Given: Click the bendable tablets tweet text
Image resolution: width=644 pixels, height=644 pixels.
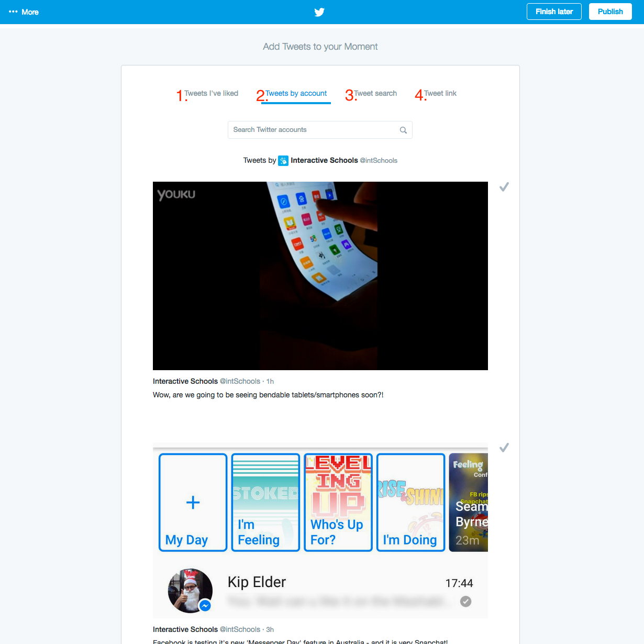Looking at the screenshot, I should point(268,395).
